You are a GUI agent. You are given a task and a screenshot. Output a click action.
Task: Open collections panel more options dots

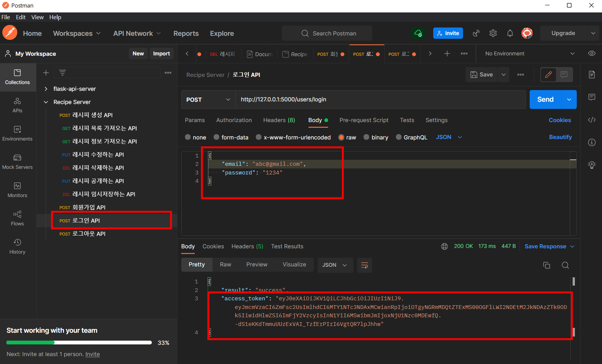pos(168,73)
